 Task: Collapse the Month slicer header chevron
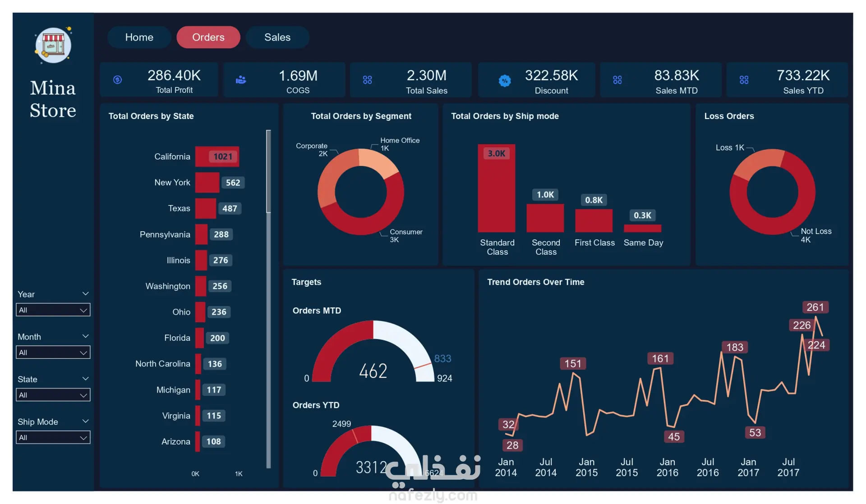(x=85, y=336)
